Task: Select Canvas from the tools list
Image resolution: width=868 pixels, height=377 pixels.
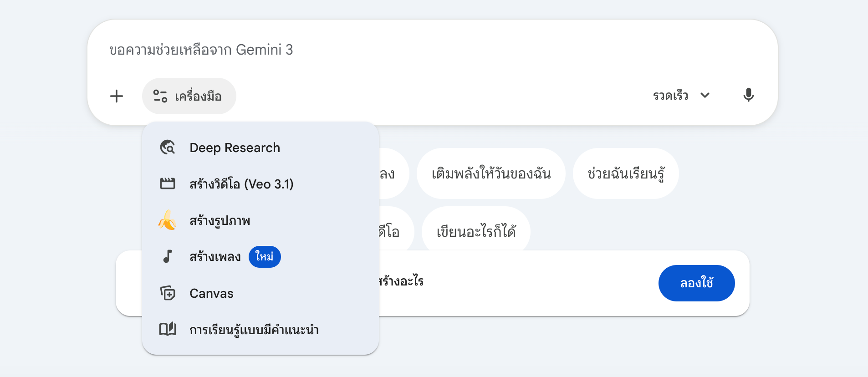Action: pyautogui.click(x=211, y=293)
